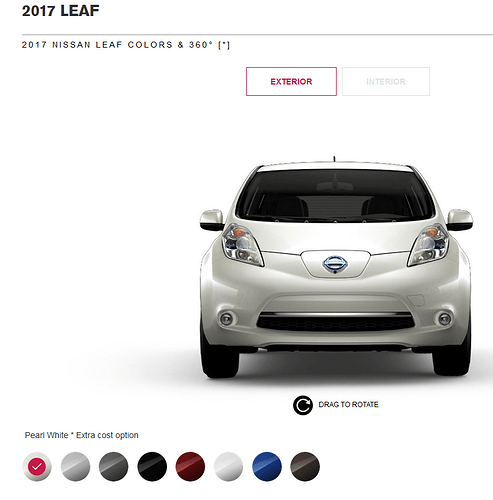
Task: Choose the dark brown paint swatch
Action: click(305, 466)
